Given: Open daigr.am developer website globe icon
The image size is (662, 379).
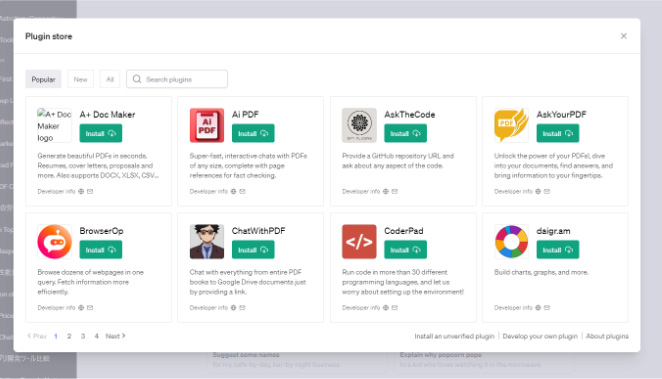Looking at the screenshot, I should (x=538, y=308).
